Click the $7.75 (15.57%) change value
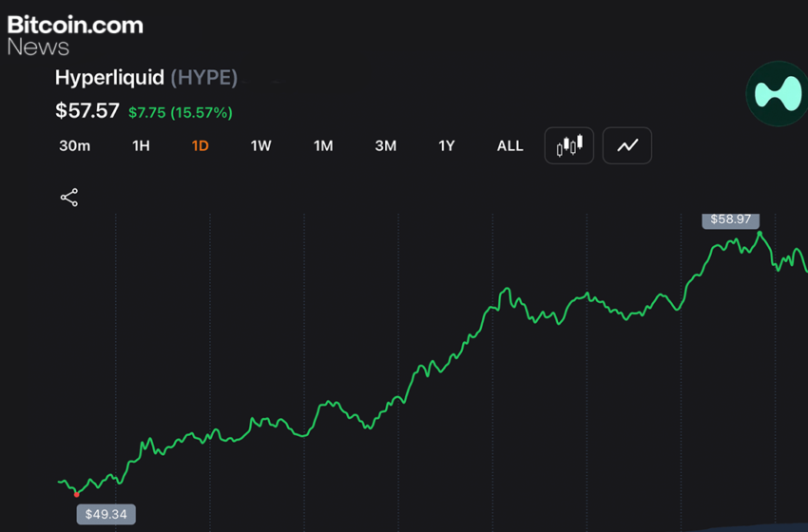The width and height of the screenshot is (808, 532). tap(181, 113)
